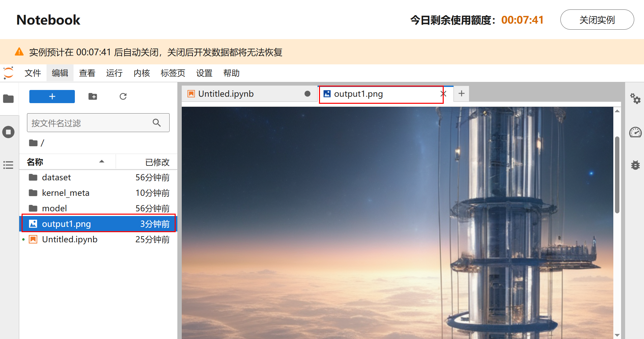Click the 今日剩余使用额度 label

point(453,20)
